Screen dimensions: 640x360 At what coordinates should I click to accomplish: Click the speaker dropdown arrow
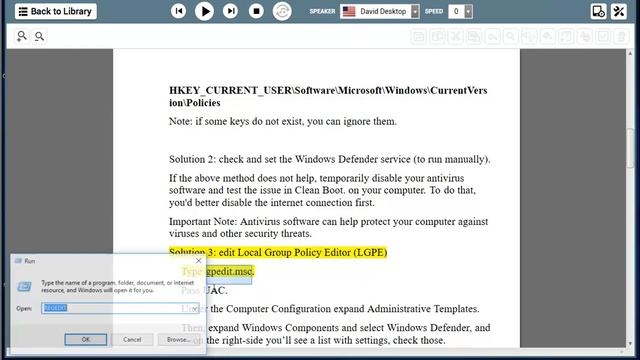pos(415,11)
